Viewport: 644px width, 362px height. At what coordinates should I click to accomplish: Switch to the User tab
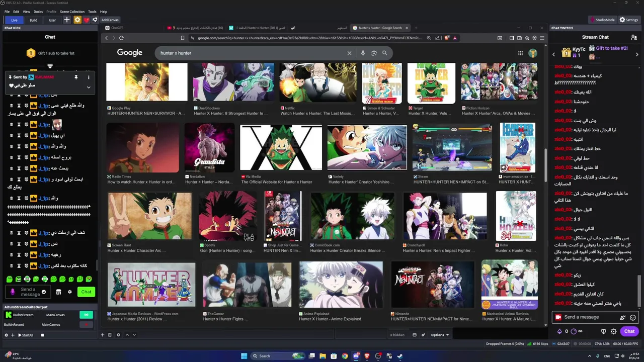[x=52, y=20]
